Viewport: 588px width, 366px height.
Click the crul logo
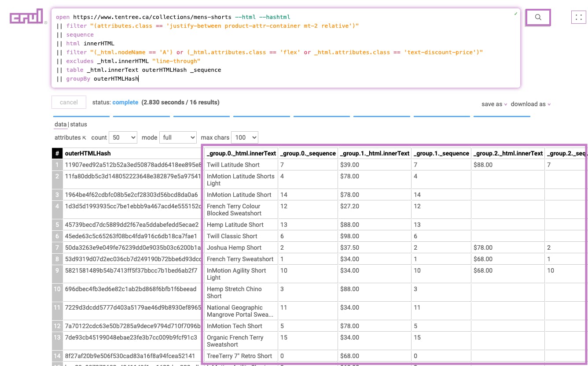[27, 17]
